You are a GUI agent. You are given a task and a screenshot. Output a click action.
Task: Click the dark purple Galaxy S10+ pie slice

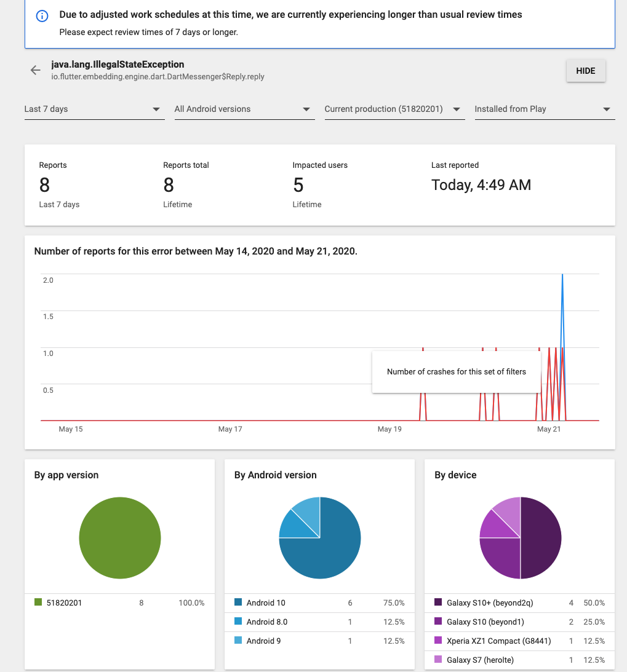coord(540,538)
